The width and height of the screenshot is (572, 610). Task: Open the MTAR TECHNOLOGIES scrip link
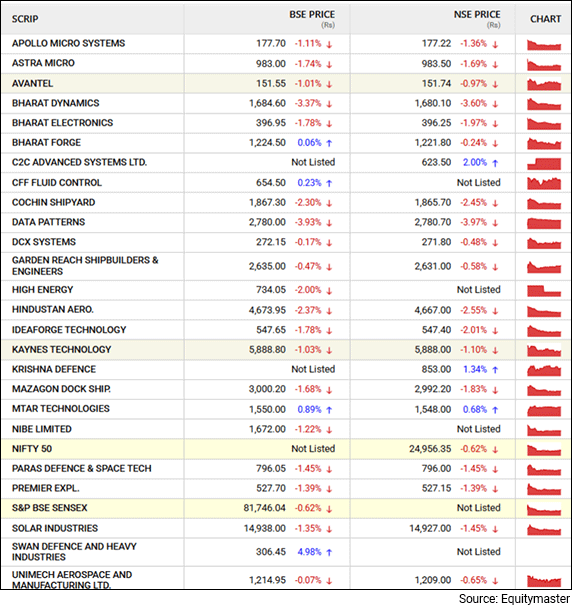(x=61, y=409)
